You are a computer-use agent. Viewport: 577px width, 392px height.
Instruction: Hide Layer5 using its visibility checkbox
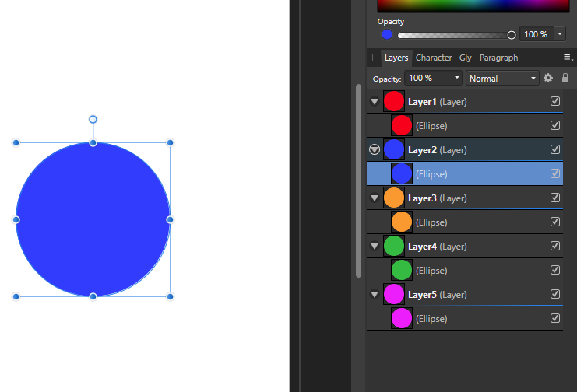tap(555, 294)
